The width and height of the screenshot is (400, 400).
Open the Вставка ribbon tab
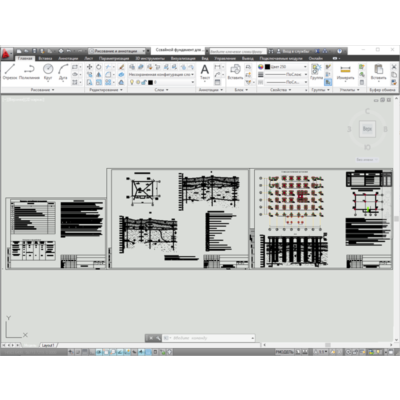tap(45, 58)
